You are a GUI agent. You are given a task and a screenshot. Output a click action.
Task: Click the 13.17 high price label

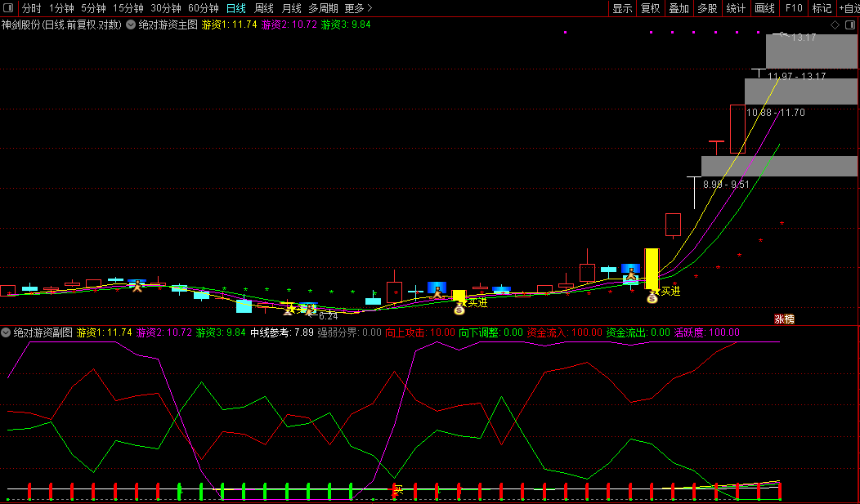[x=804, y=38]
